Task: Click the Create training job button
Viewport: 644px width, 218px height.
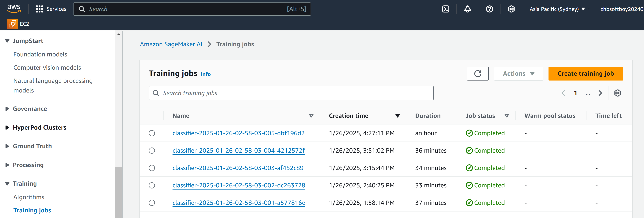Action: tap(585, 73)
